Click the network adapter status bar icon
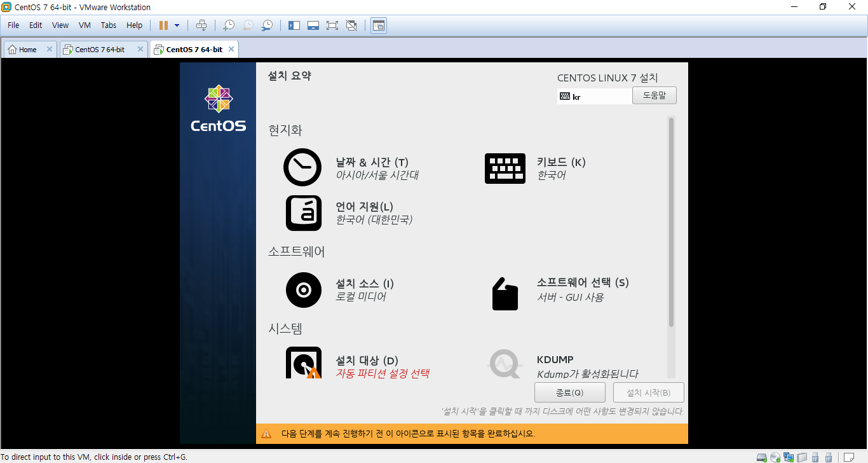This screenshot has height=463, width=868. pyautogui.click(x=789, y=457)
